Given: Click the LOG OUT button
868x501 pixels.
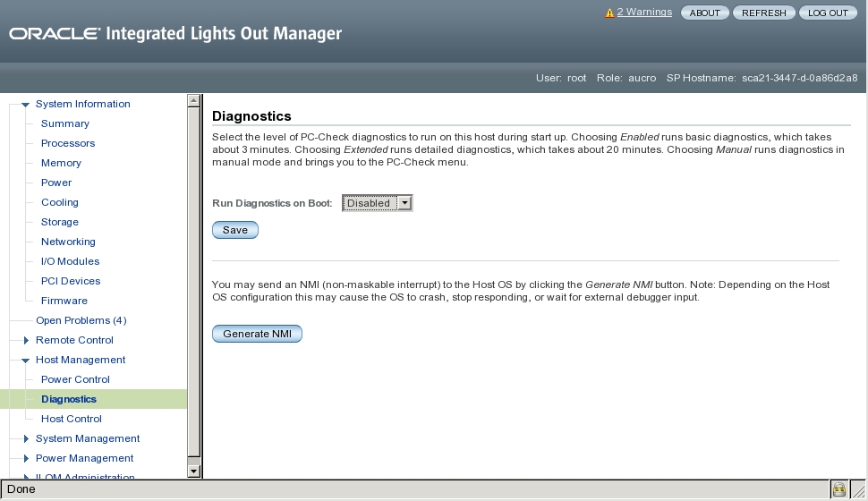Looking at the screenshot, I should pyautogui.click(x=828, y=13).
